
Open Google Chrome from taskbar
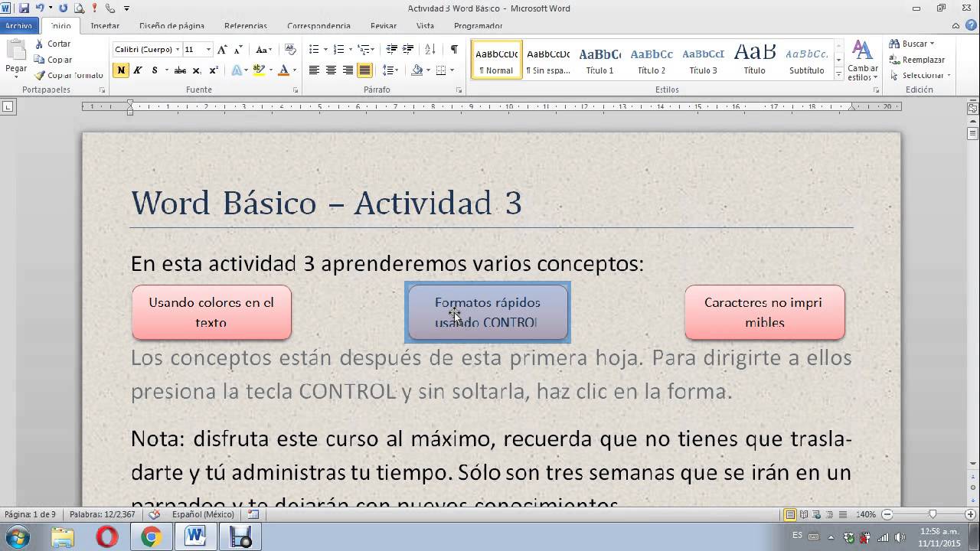pyautogui.click(x=151, y=538)
